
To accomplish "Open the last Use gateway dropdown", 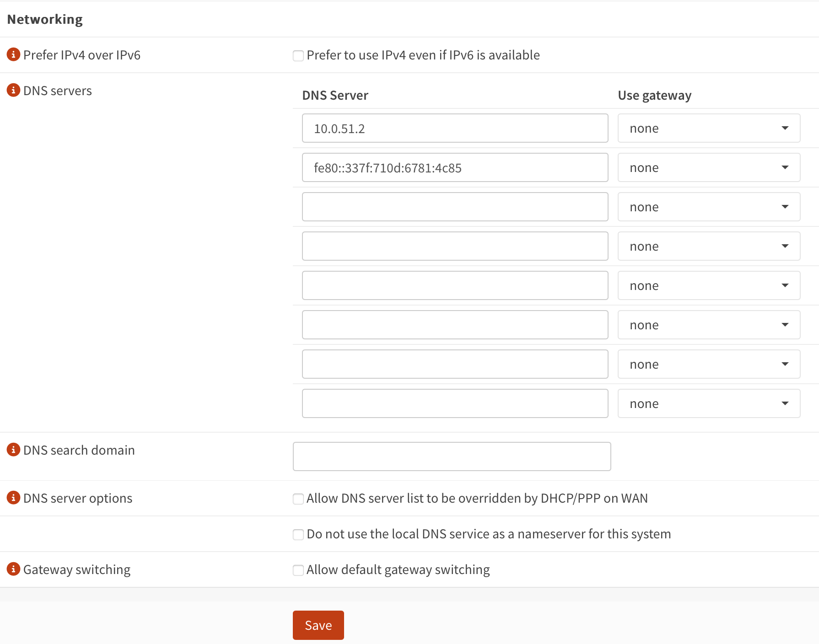I will [x=709, y=403].
